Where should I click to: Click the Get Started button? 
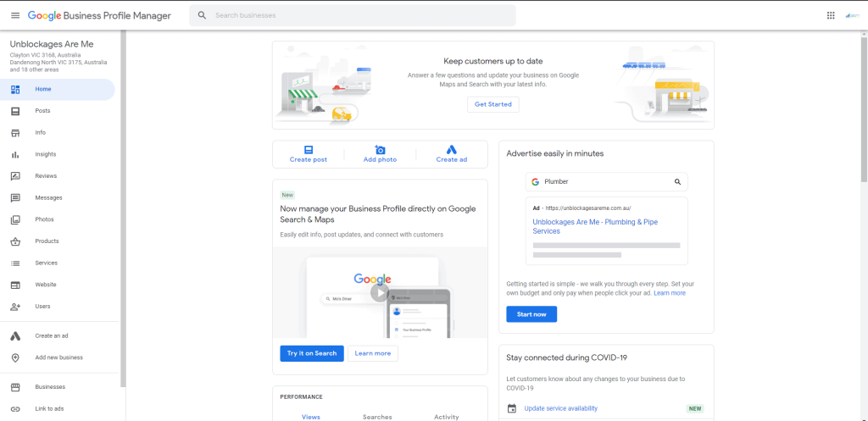tap(493, 104)
